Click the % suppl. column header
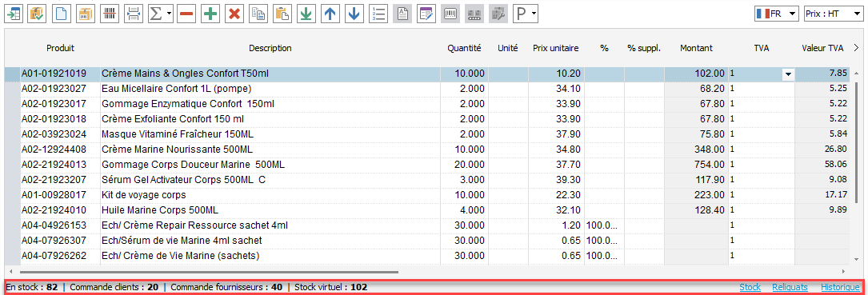Viewport: 868px width, 295px height. tap(644, 48)
